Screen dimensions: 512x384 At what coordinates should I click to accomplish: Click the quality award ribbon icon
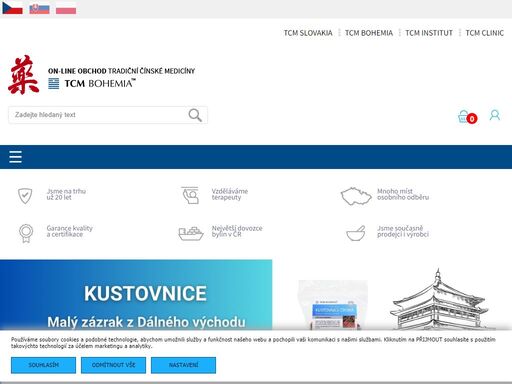tap(26, 233)
